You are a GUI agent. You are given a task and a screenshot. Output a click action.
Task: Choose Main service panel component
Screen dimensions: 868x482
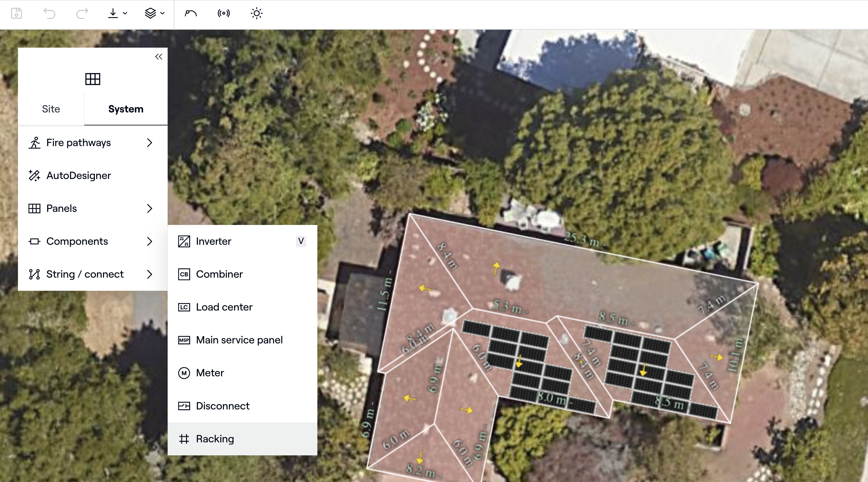pyautogui.click(x=239, y=340)
